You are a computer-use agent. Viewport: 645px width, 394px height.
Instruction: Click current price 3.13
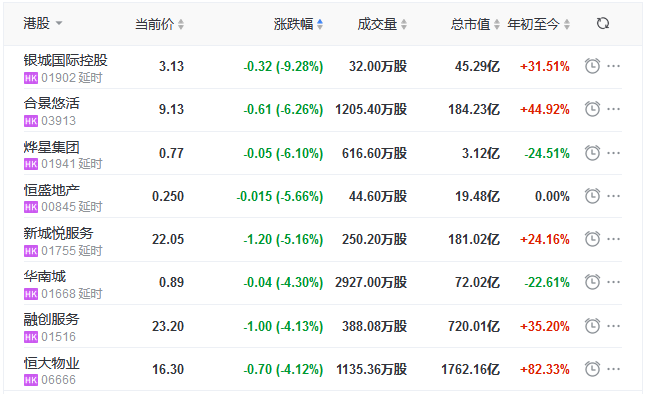pos(172,66)
